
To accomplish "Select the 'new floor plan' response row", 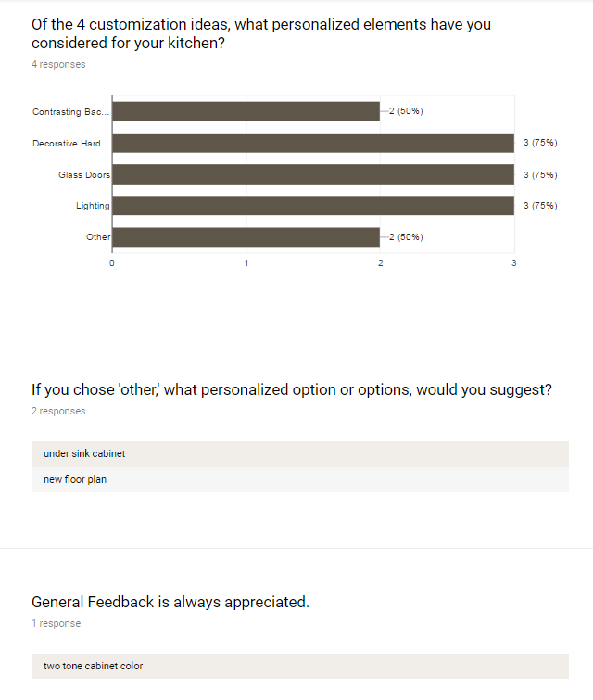I will 299,479.
